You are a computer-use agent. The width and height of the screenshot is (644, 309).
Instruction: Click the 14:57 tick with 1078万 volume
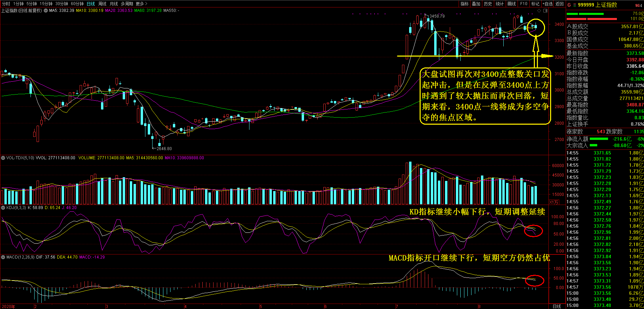605,287
